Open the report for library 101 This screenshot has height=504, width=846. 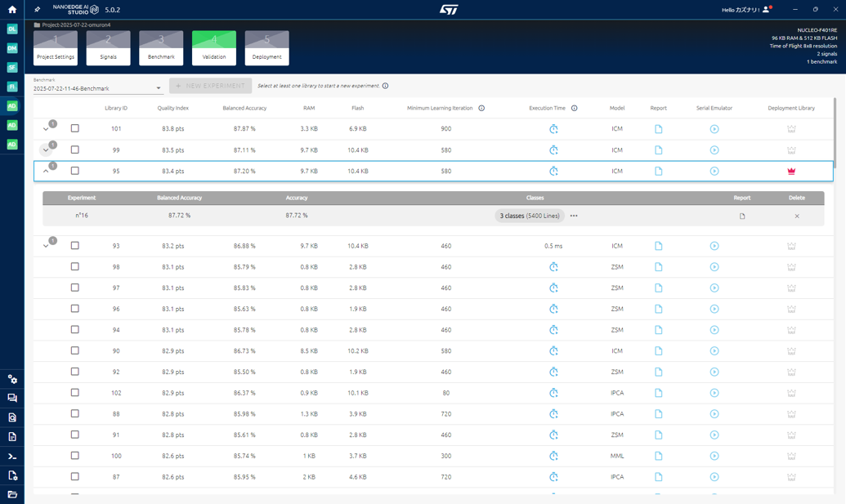tap(658, 129)
